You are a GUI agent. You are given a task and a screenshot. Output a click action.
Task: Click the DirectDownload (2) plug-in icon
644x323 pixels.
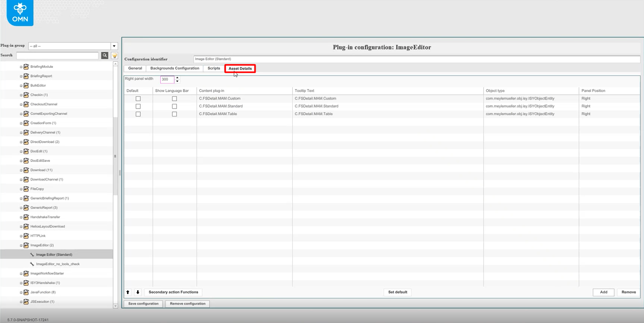[x=26, y=142]
